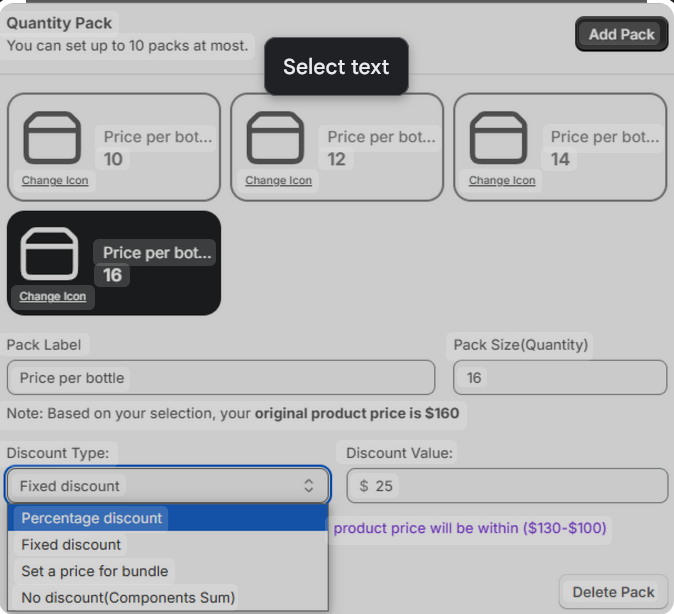Screen dimensions: 674x614
Task: Click Change Icon link under pack 16
Action: point(52,296)
